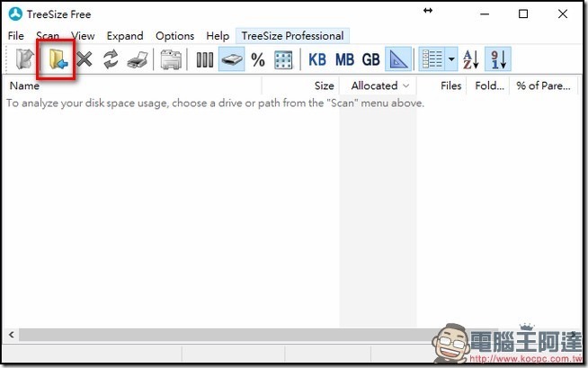This screenshot has height=368, width=588.
Task: Minimize the TreeSize Free window
Action: (485, 14)
